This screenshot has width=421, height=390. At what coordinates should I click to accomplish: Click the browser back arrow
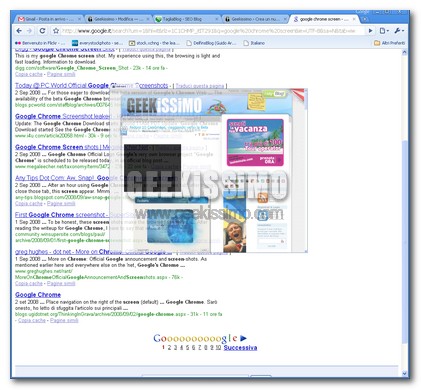pos(19,31)
